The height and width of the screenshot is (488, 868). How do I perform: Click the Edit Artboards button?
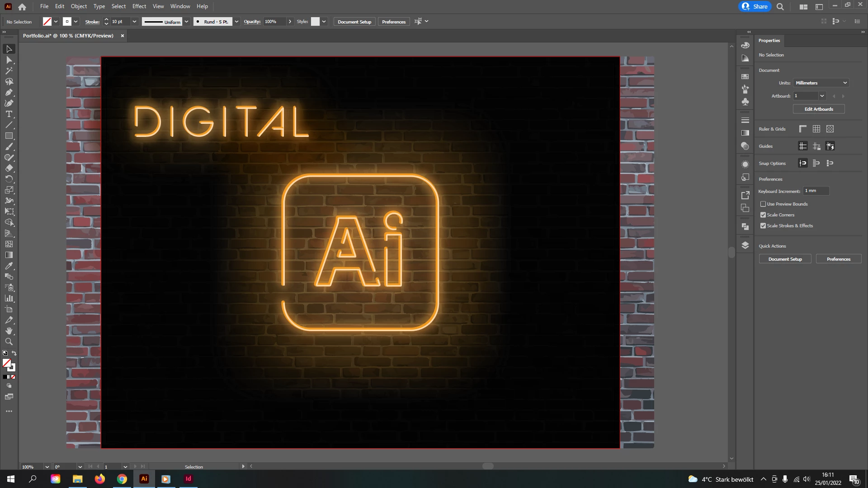pyautogui.click(x=818, y=109)
